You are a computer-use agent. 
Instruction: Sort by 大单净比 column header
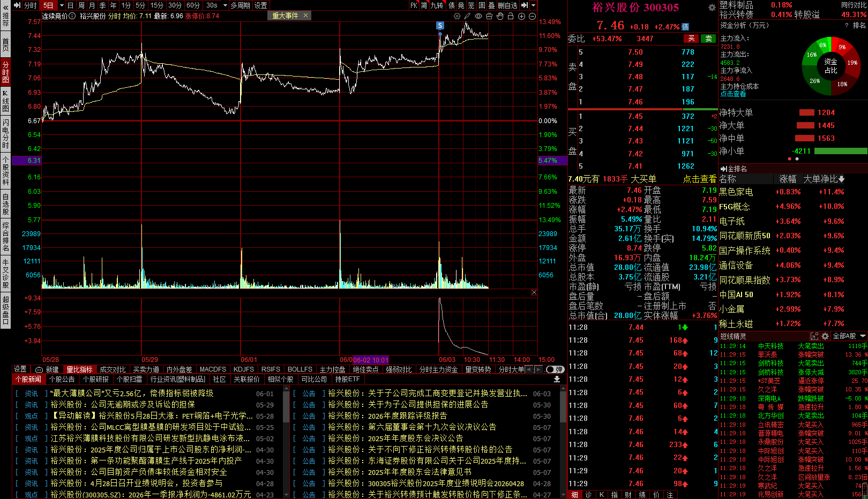(824, 179)
